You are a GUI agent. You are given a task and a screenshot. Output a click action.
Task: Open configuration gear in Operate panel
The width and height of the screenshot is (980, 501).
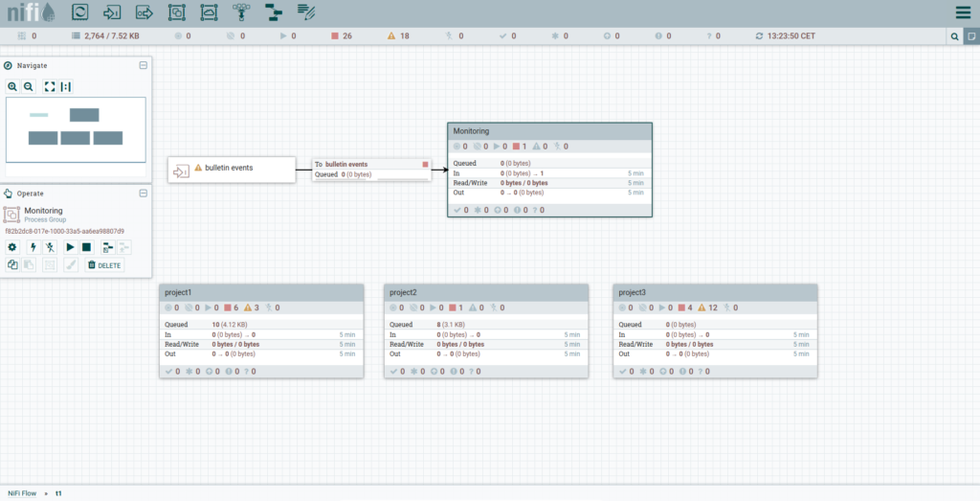12,247
